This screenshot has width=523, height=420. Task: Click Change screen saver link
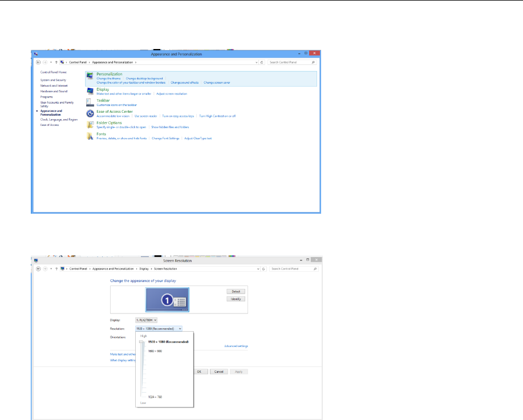(x=217, y=83)
